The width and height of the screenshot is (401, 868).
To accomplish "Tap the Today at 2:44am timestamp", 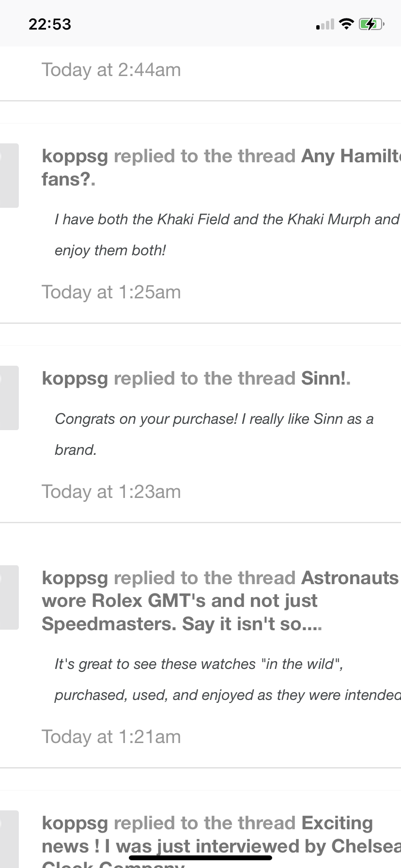I will (111, 70).
